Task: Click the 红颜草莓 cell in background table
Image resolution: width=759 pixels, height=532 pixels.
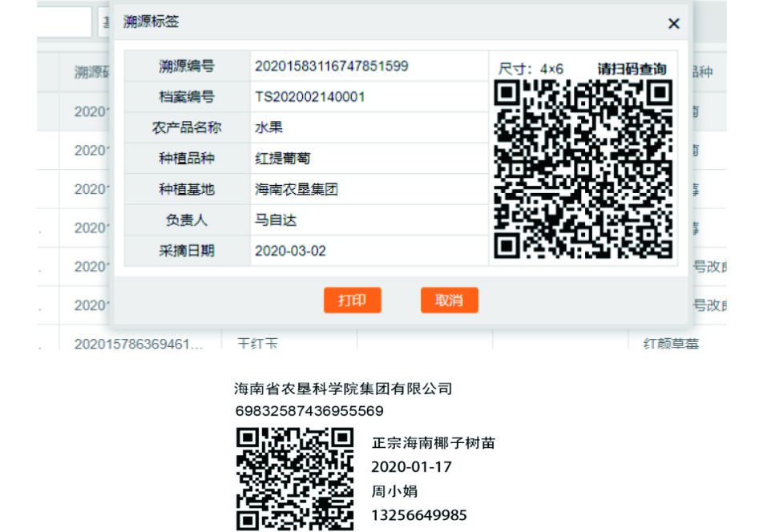Action: 671,344
